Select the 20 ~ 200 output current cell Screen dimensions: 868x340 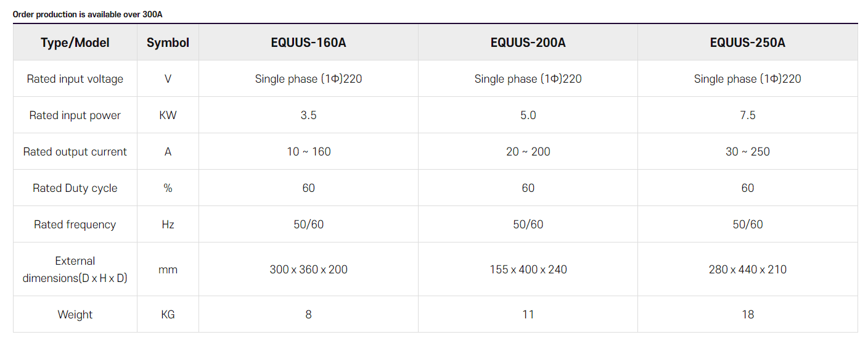(528, 152)
